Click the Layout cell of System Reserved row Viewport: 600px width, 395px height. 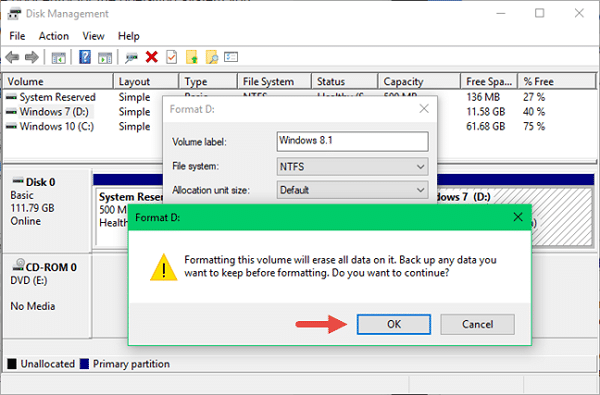134,97
